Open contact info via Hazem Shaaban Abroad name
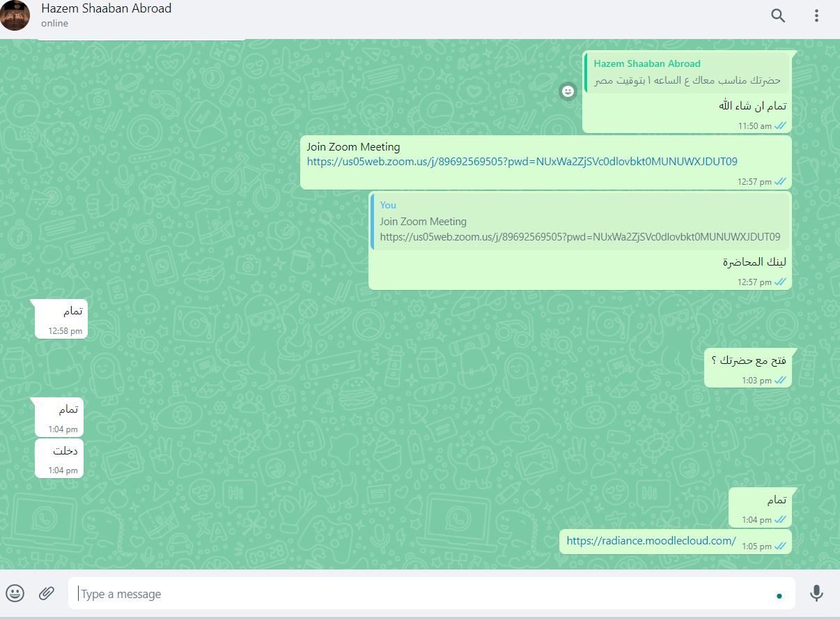This screenshot has width=840, height=619. tap(106, 9)
